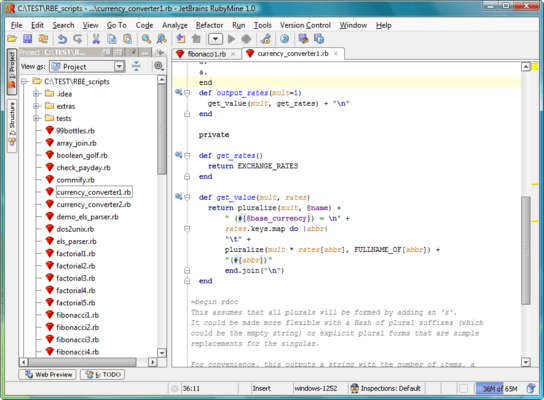This screenshot has width=544, height=400.
Task: Click the Redo toolbar arrow
Action: 77,39
